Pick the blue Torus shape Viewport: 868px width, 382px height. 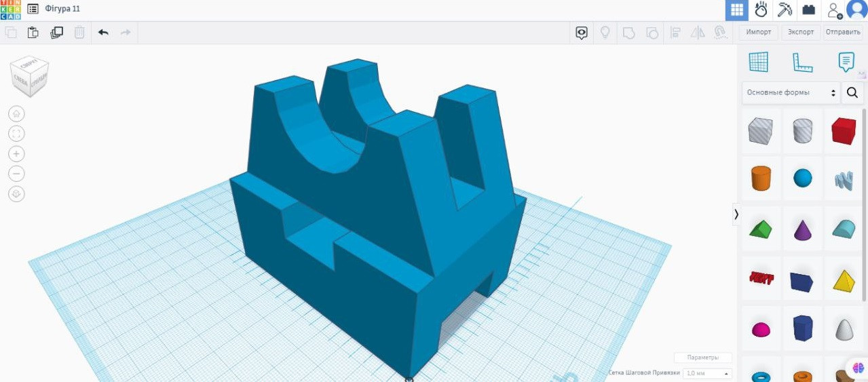(761, 376)
